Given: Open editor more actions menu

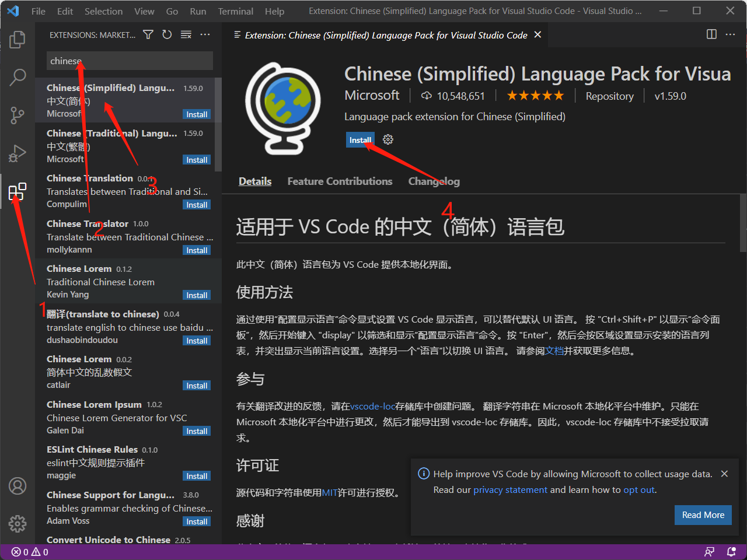Looking at the screenshot, I should [x=730, y=34].
